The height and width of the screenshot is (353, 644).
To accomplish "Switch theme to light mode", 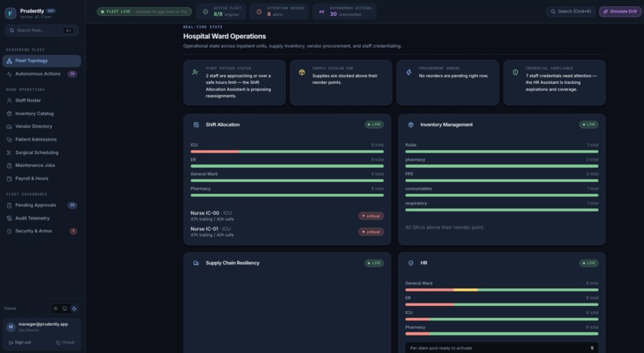I will (x=55, y=308).
